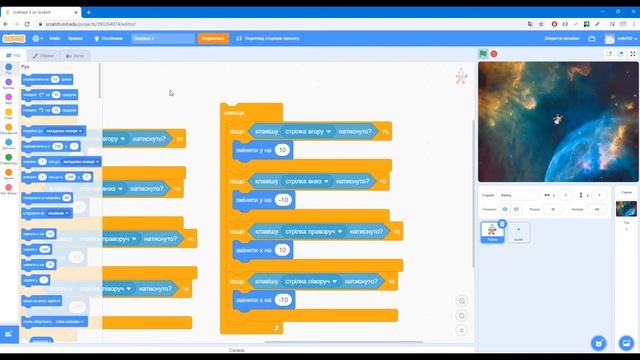
Task: Select the Control (Керування) block category
Action: coord(9,129)
